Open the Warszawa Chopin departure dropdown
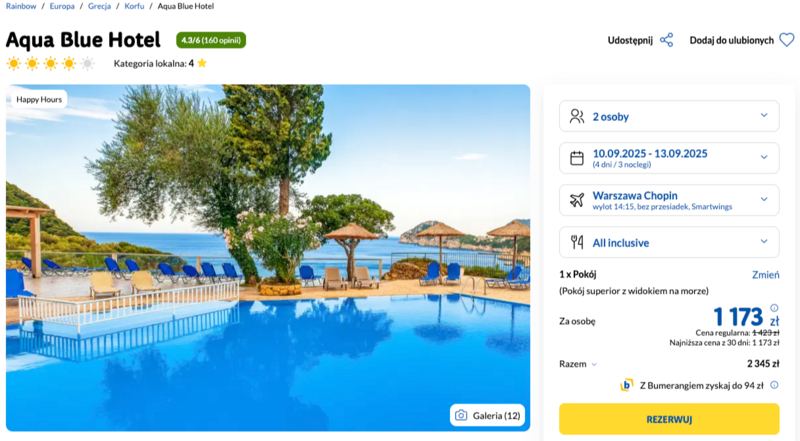The height and width of the screenshot is (441, 800). (669, 200)
